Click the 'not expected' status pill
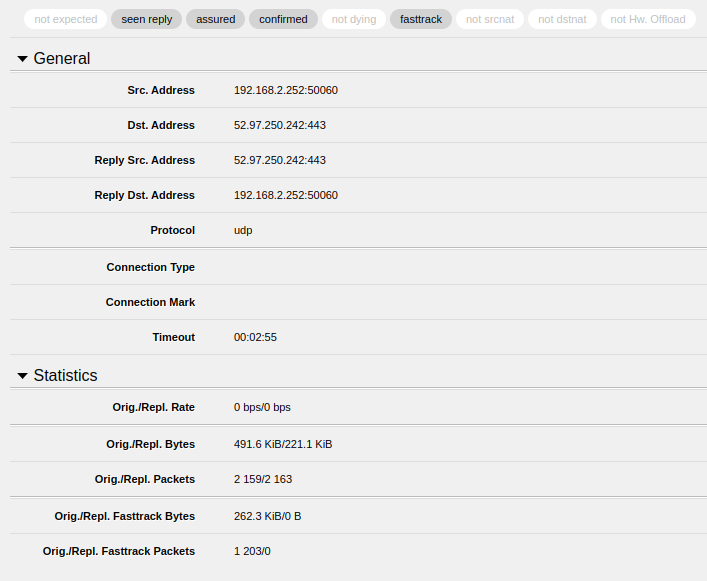 pos(65,19)
